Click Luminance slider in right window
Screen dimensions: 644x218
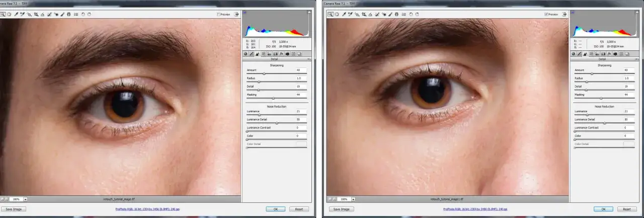(606, 115)
